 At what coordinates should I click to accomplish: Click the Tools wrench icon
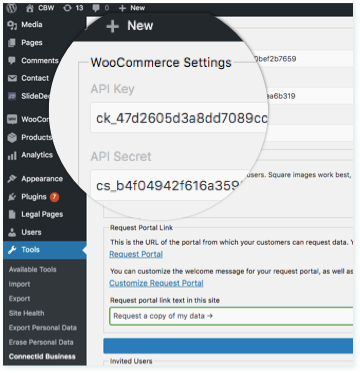tap(12, 250)
